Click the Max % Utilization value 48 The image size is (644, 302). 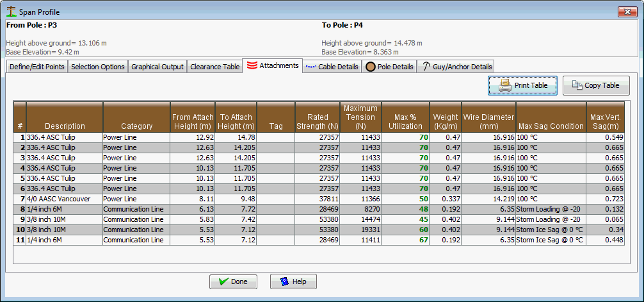click(x=405, y=210)
